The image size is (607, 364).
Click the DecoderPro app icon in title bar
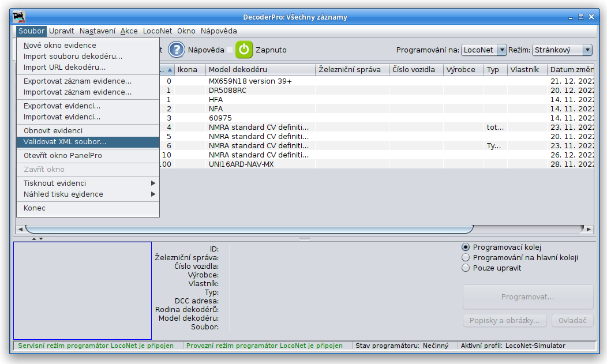[x=19, y=17]
